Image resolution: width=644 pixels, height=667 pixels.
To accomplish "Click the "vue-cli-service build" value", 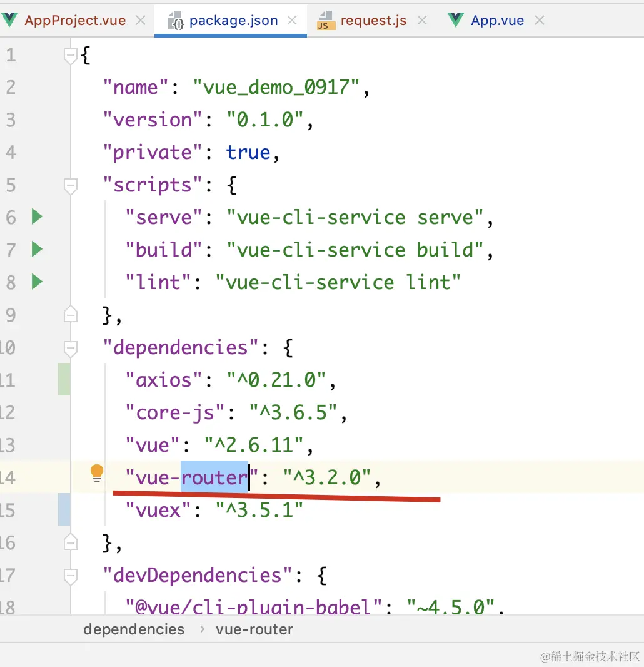I will 355,250.
